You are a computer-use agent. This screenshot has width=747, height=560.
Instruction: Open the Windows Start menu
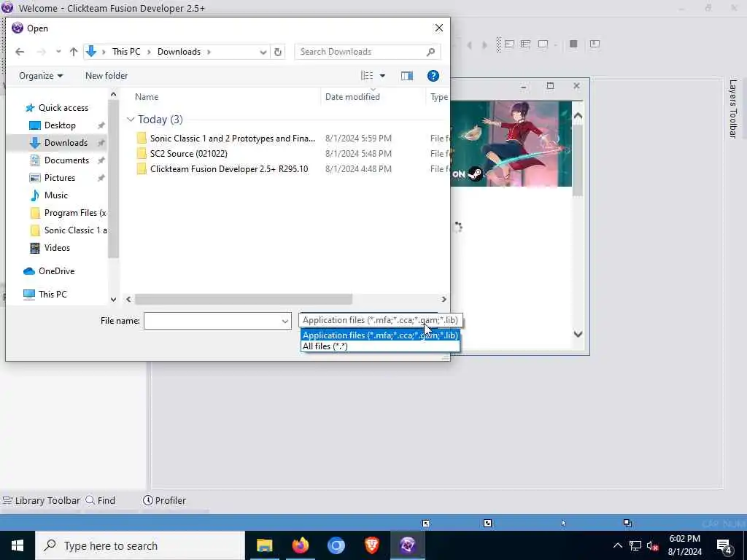pyautogui.click(x=18, y=545)
